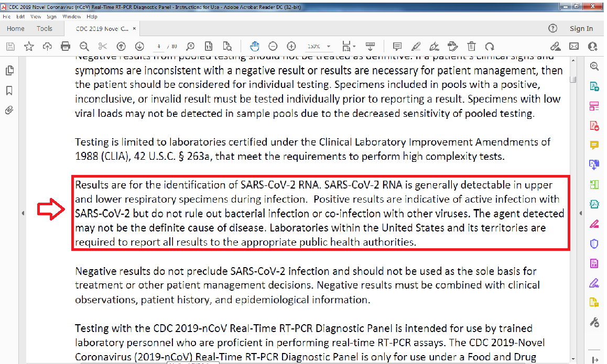The image size is (607, 364).
Task: Print the document
Action: pos(66,47)
